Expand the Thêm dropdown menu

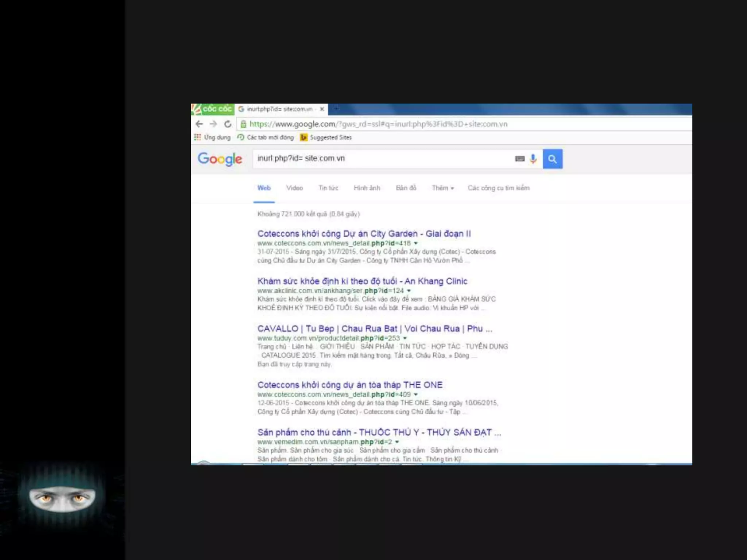point(442,188)
